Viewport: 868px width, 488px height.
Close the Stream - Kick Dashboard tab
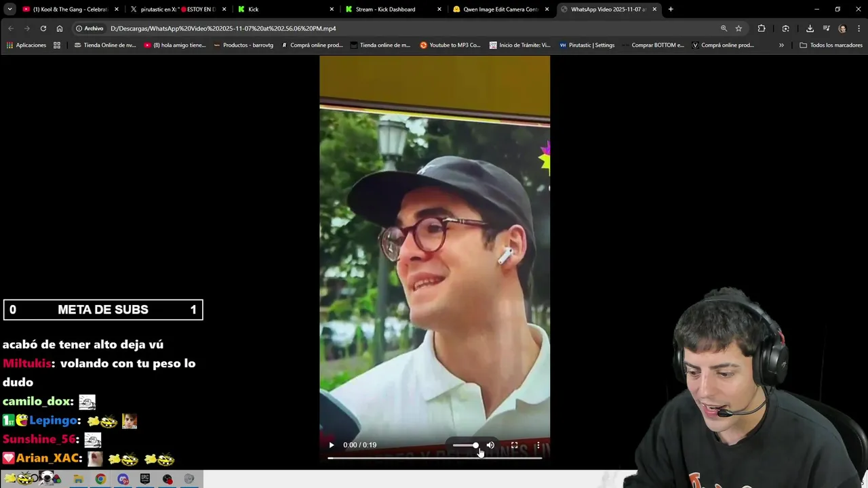[439, 9]
